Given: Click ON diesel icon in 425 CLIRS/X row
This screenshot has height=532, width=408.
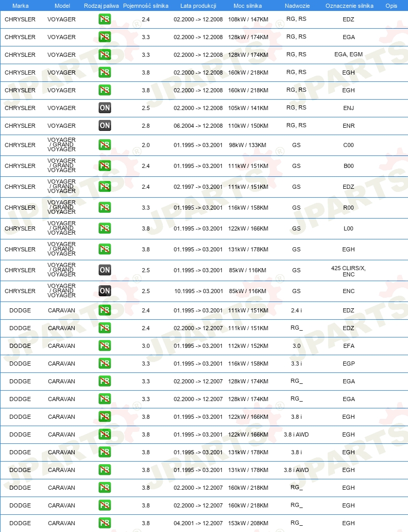Looking at the screenshot, I should pos(104,270).
